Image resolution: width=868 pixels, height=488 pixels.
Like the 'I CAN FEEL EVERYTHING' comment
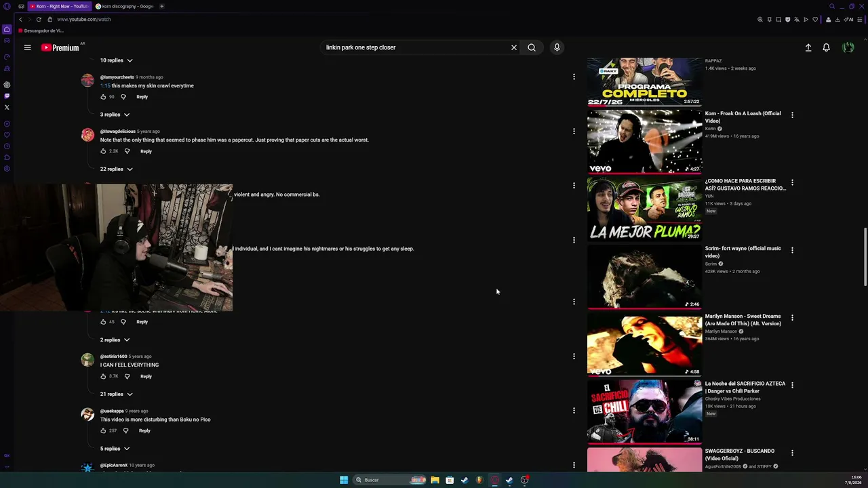(x=103, y=376)
